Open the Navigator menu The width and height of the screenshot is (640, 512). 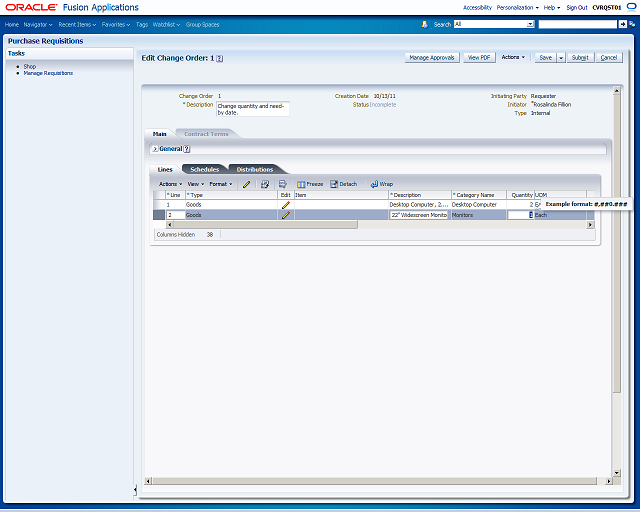(x=38, y=24)
